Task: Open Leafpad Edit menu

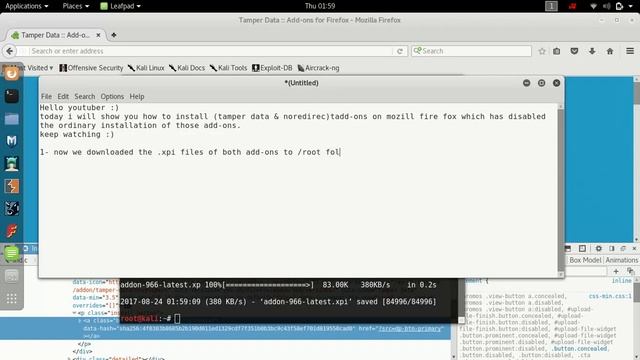Action: (x=63, y=96)
